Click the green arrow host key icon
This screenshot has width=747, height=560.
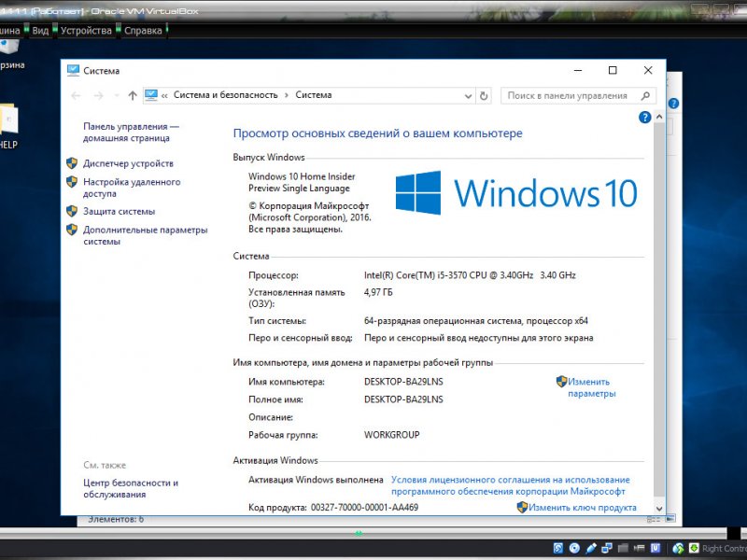pos(694,549)
